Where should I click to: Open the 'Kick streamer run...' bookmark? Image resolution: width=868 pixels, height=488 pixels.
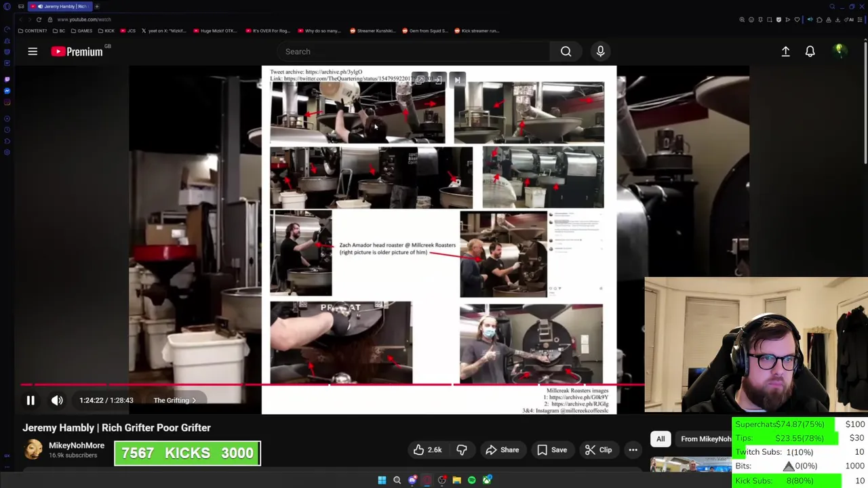(477, 30)
